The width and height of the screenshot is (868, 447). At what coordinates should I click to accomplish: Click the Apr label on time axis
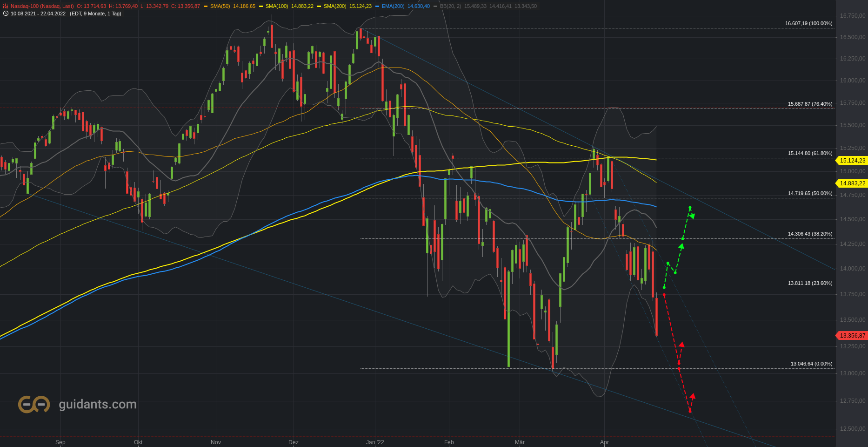click(604, 442)
